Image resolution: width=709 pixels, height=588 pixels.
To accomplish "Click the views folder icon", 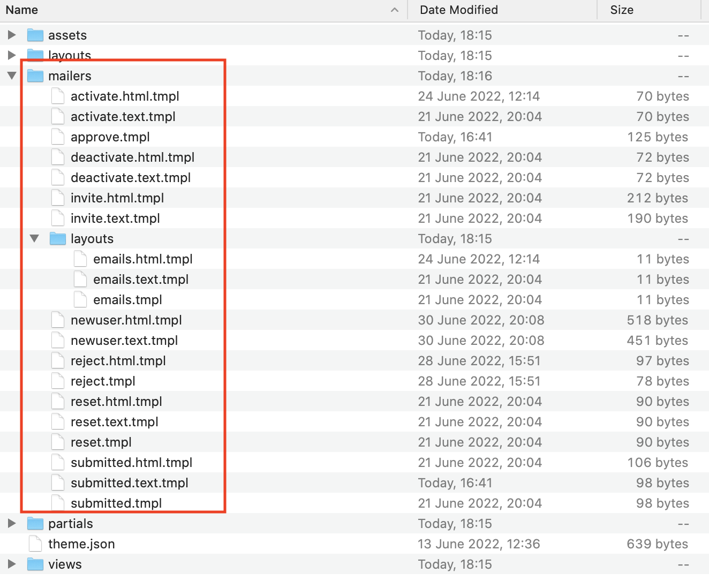I will [34, 564].
